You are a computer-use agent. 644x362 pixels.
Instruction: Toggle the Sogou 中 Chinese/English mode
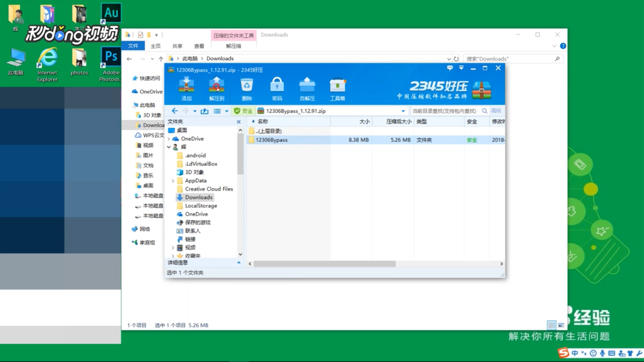coord(575,353)
